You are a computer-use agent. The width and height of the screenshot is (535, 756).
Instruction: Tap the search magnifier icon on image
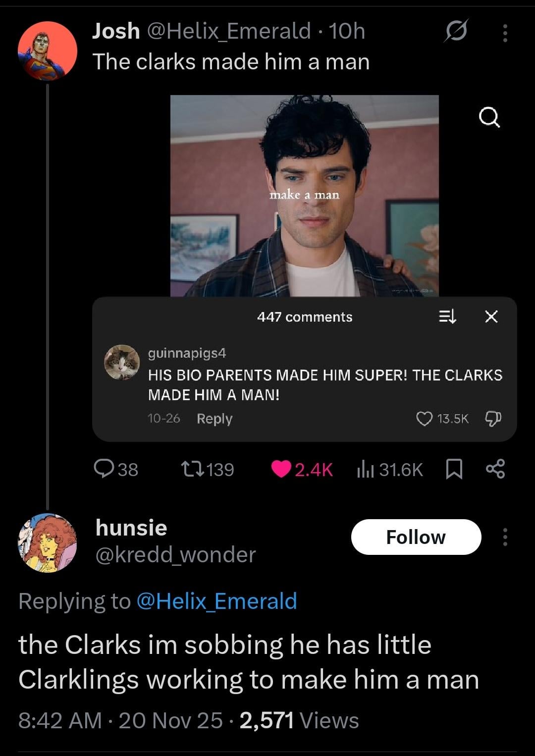click(489, 118)
